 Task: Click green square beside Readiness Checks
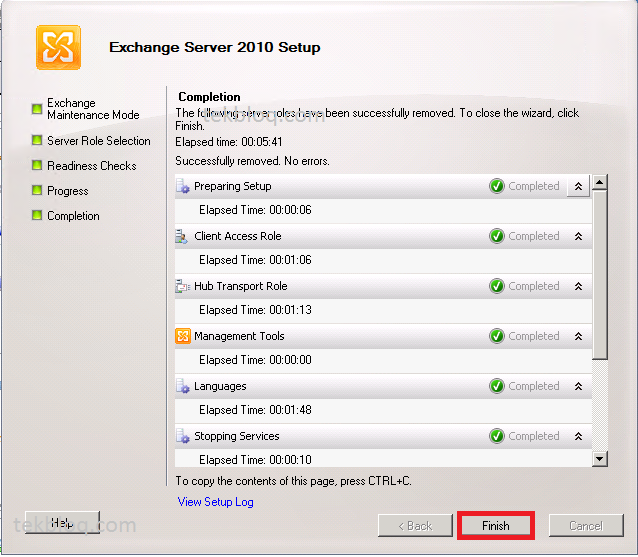tap(37, 166)
